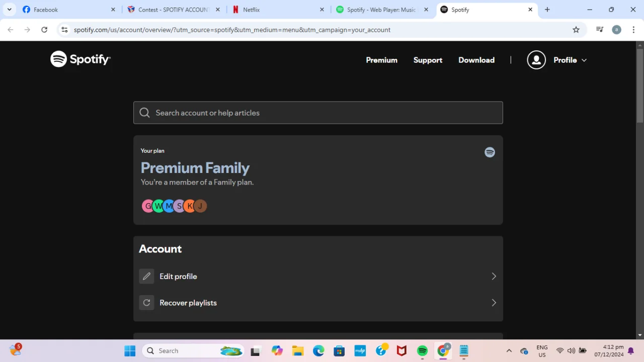The image size is (644, 362).
Task: Click the page vertical scrollbar thumb
Action: coord(640,85)
